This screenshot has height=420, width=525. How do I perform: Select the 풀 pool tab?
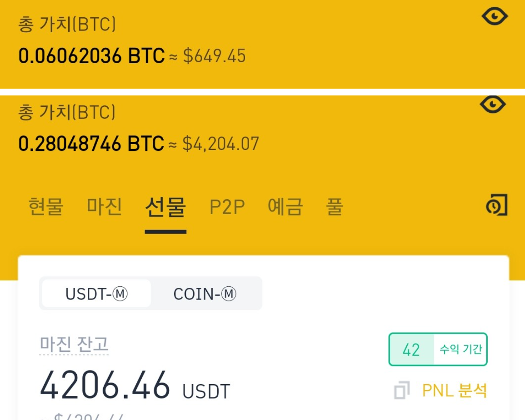[335, 207]
